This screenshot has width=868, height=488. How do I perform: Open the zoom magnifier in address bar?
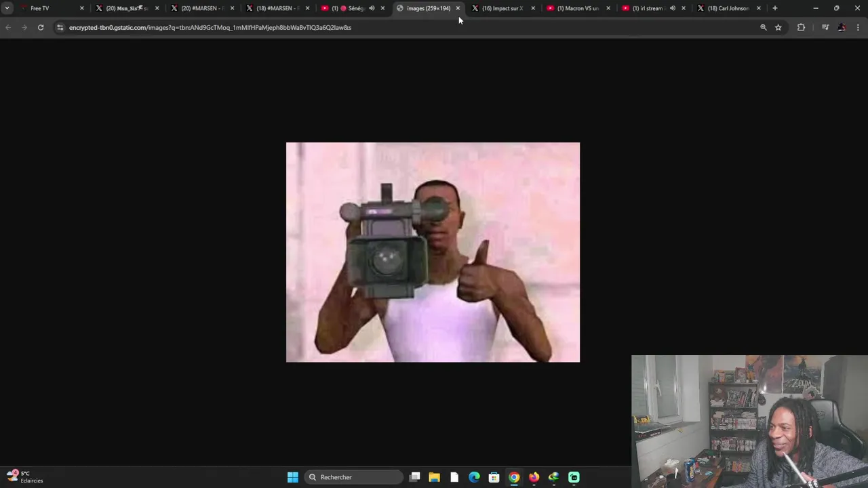(x=764, y=27)
